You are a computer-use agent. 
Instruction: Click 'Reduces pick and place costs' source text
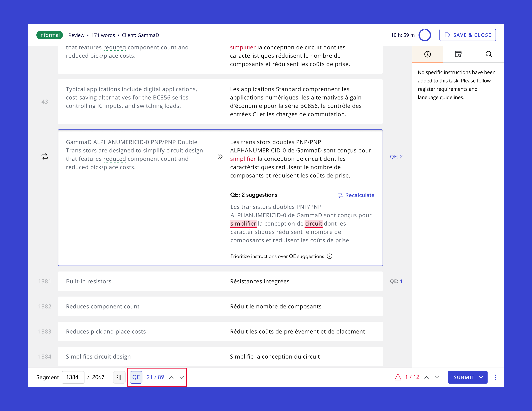(106, 331)
